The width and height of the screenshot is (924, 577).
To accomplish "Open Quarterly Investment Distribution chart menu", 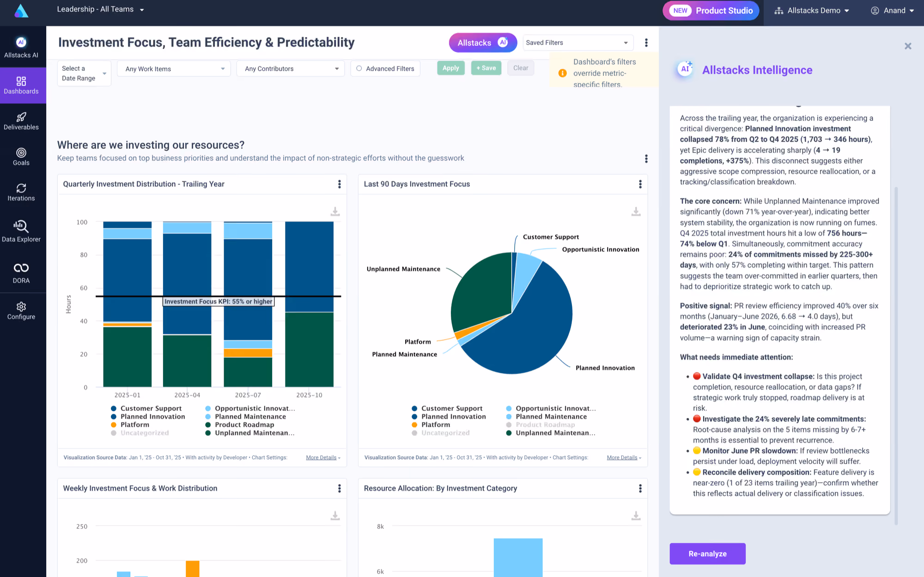I will [x=339, y=184].
